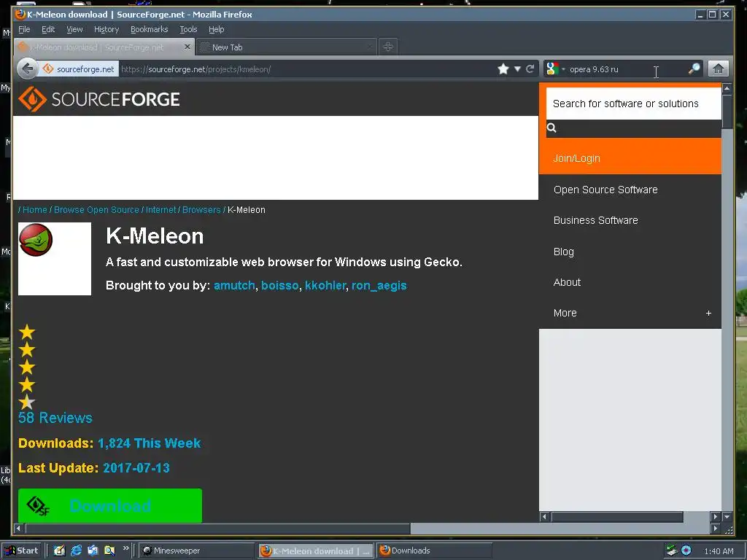
Task: Click the network tray icon
Action: coord(672,551)
